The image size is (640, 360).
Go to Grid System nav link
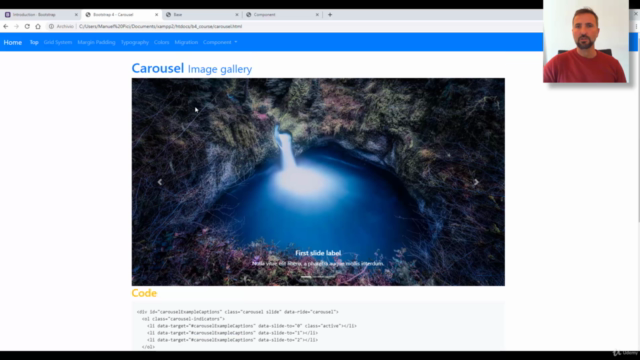point(58,42)
